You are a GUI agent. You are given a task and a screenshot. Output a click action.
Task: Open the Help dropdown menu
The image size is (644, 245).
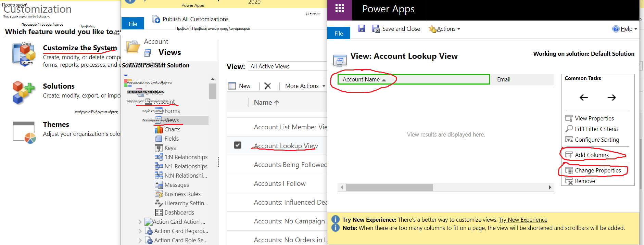(x=624, y=29)
